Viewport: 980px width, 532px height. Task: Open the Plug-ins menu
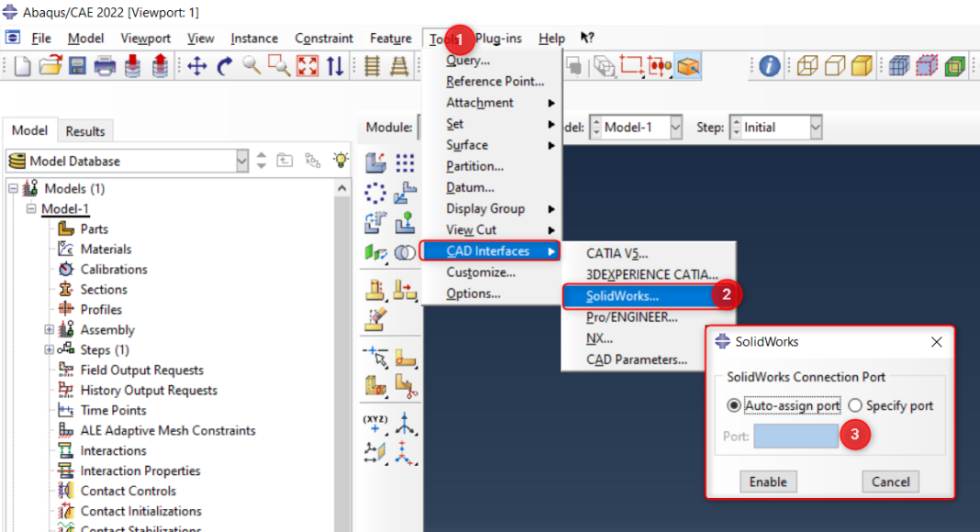(498, 39)
